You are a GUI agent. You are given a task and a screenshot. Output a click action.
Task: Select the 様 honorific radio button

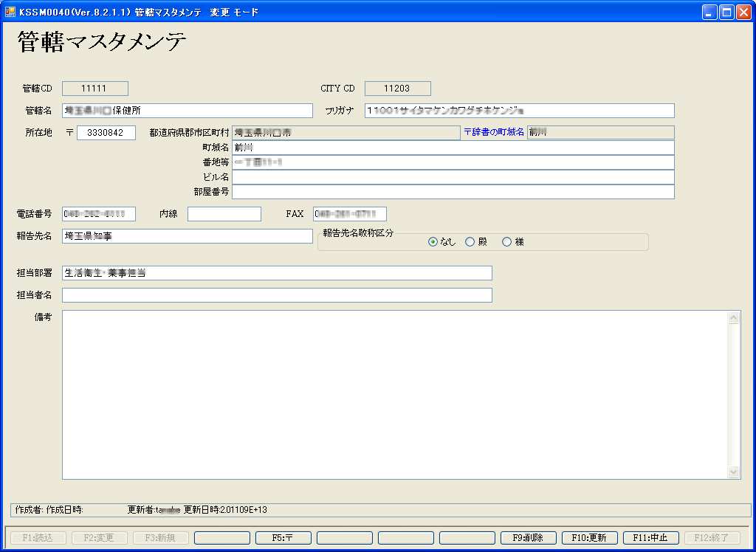pos(507,242)
